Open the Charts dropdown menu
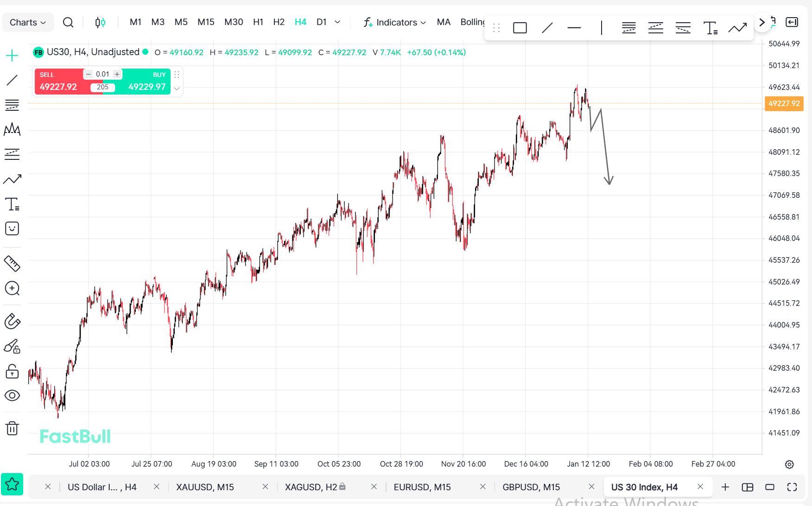Viewport: 812px width, 506px height. click(x=28, y=22)
